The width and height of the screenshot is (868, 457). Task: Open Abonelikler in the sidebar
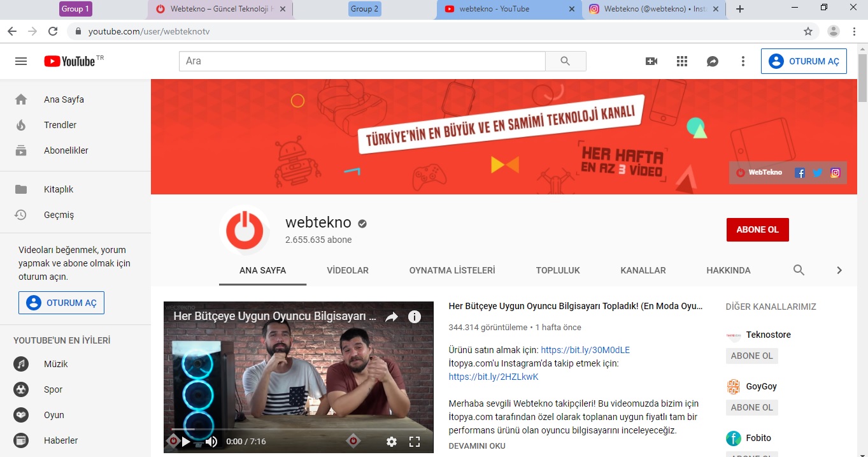click(x=75, y=150)
